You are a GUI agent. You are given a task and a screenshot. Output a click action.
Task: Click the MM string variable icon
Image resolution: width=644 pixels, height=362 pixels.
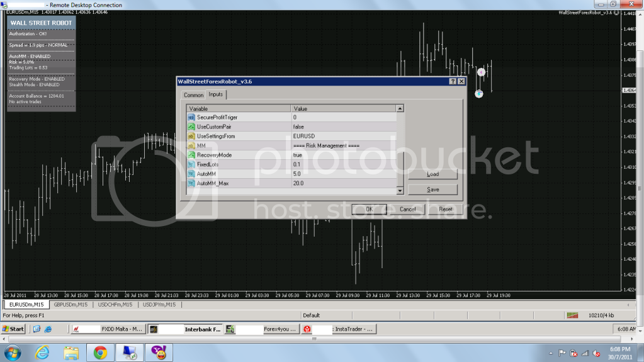191,146
